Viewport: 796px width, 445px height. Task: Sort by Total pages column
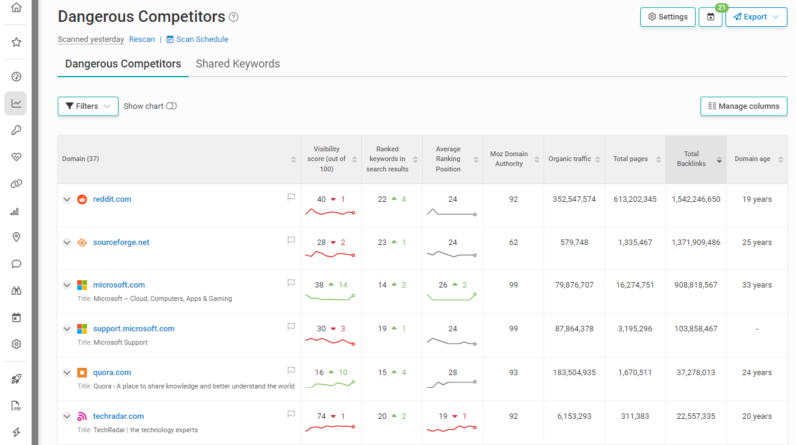[635, 159]
